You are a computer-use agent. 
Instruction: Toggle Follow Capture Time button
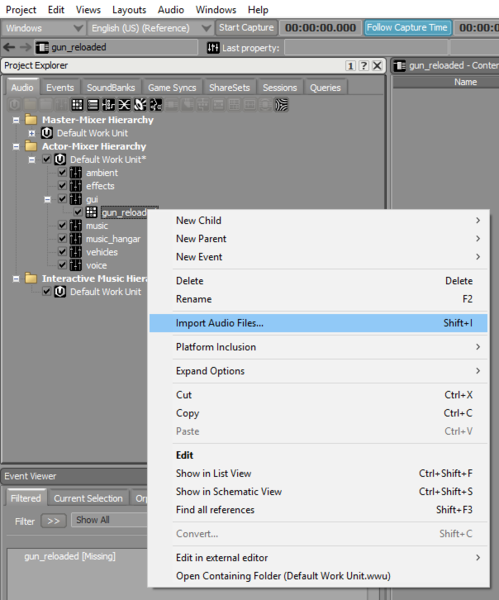[407, 28]
